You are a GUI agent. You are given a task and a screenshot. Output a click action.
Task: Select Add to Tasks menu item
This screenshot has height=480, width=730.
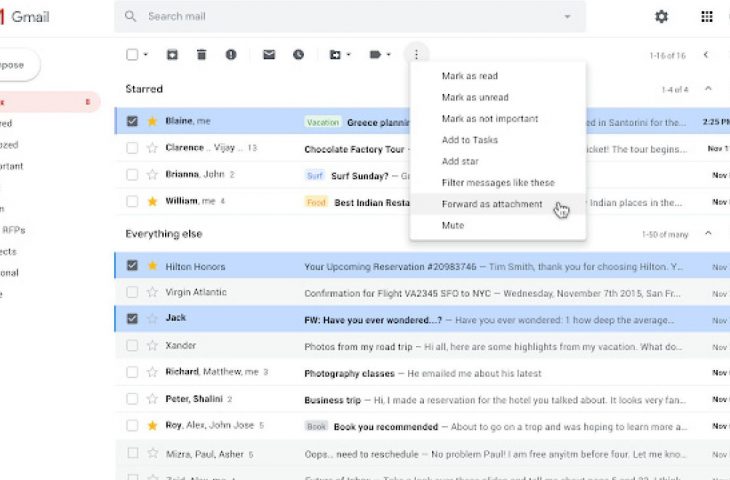pyautogui.click(x=498, y=140)
